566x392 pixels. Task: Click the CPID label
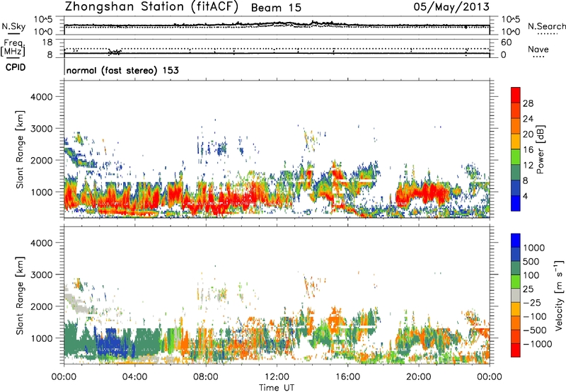pos(16,67)
